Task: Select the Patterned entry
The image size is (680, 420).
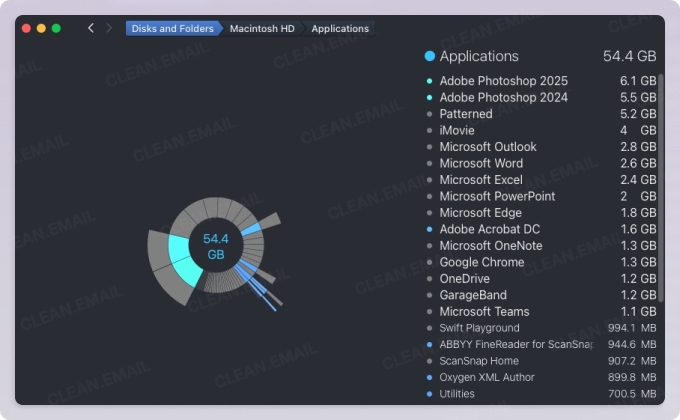Action: [541, 114]
